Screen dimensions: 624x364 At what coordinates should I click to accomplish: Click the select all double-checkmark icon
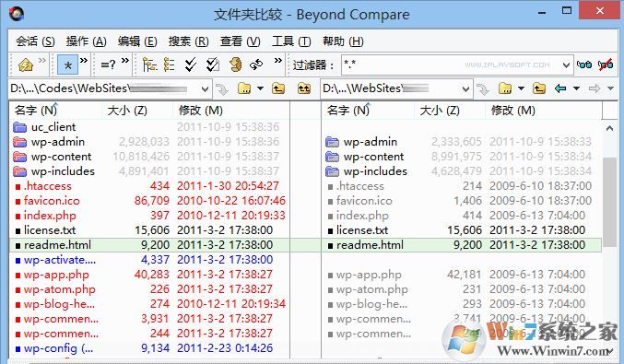pos(191,65)
